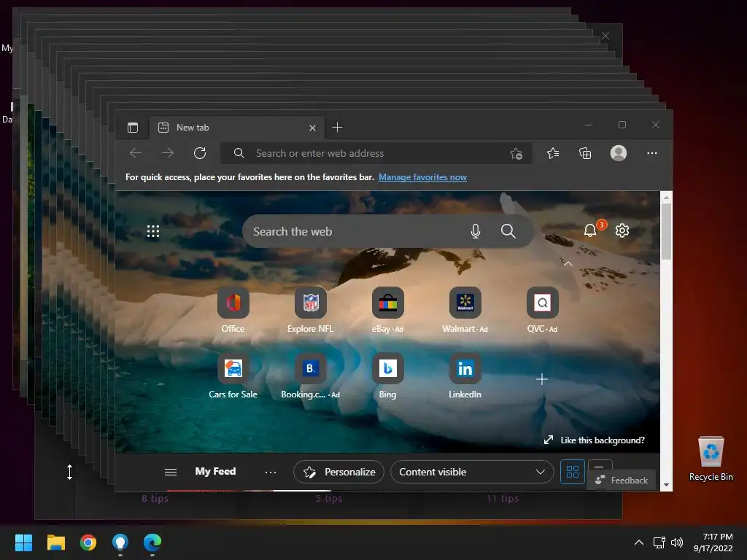The height and width of the screenshot is (560, 747).
Task: Open the Favorites list icon
Action: click(x=553, y=153)
